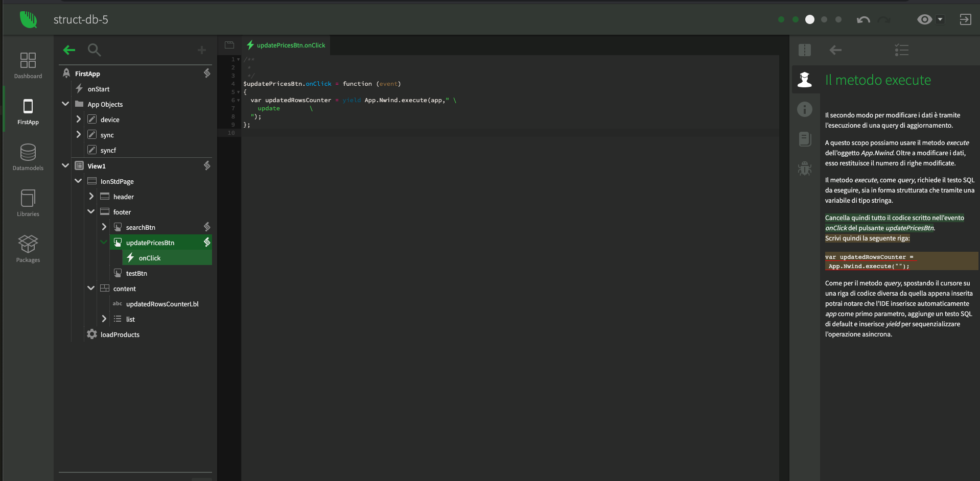
Task: Toggle the eye preview icon
Action: (x=924, y=19)
